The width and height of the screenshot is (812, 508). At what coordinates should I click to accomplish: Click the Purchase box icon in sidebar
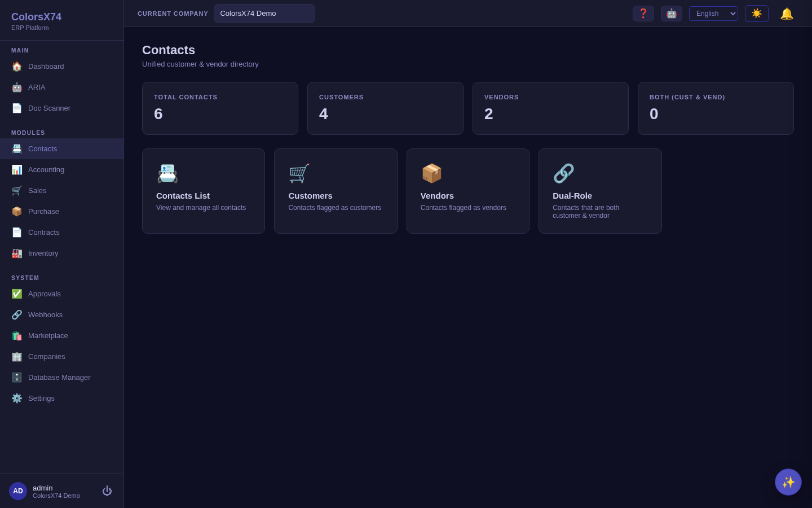(17, 212)
